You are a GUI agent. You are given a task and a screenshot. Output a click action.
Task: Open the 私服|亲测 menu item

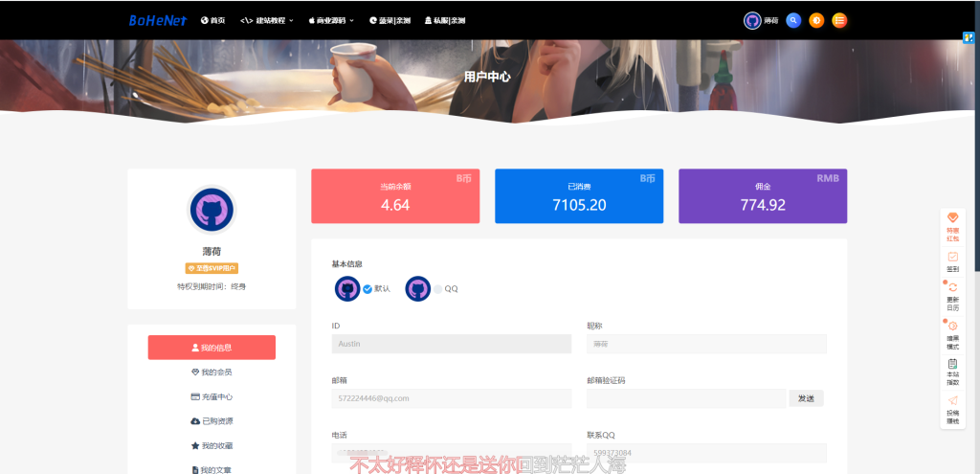445,21
